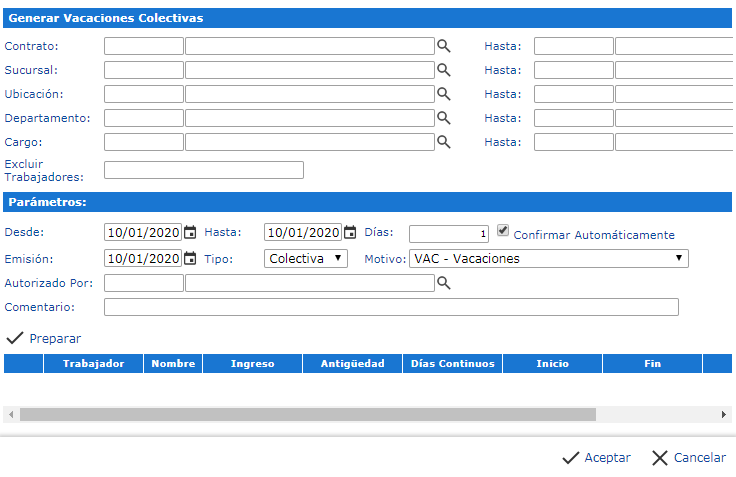
Task: Toggle the Confirmar Automáticamente checkbox
Action: coord(503,230)
